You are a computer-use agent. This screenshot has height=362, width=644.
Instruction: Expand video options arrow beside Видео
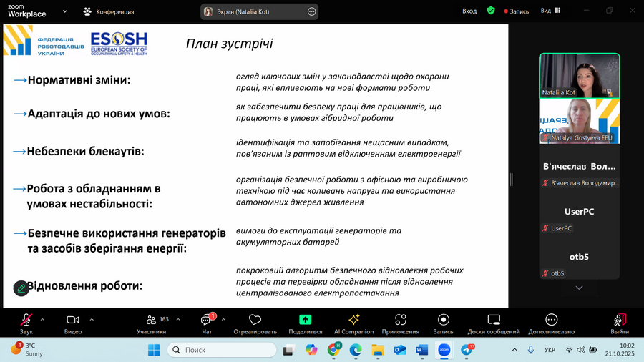pyautogui.click(x=89, y=320)
